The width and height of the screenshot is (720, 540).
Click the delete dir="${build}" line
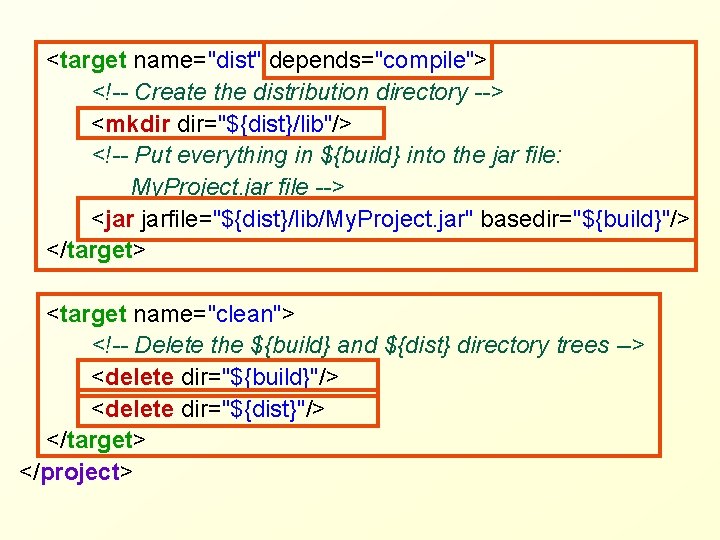pos(215,377)
